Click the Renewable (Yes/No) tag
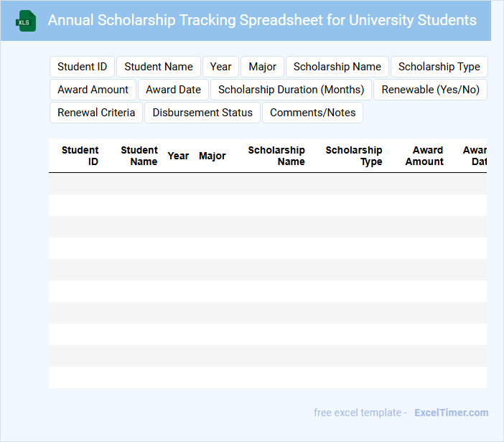504x442 pixels. pos(430,90)
